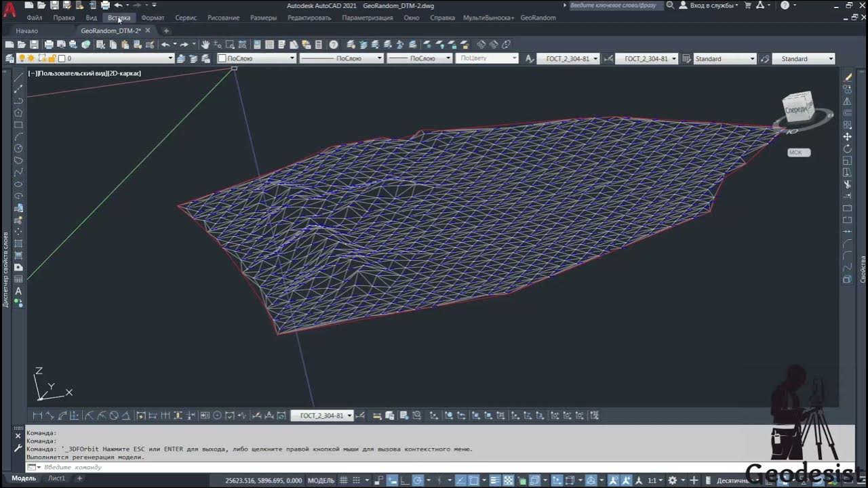Close the GeoRandom_DTM-2 drawing tab
This screenshot has width=868, height=488.
coord(148,30)
